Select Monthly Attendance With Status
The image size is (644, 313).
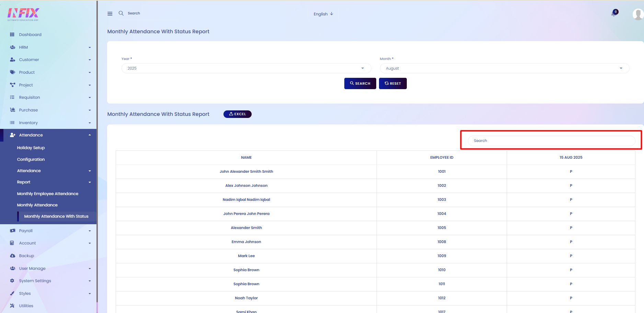(56, 216)
